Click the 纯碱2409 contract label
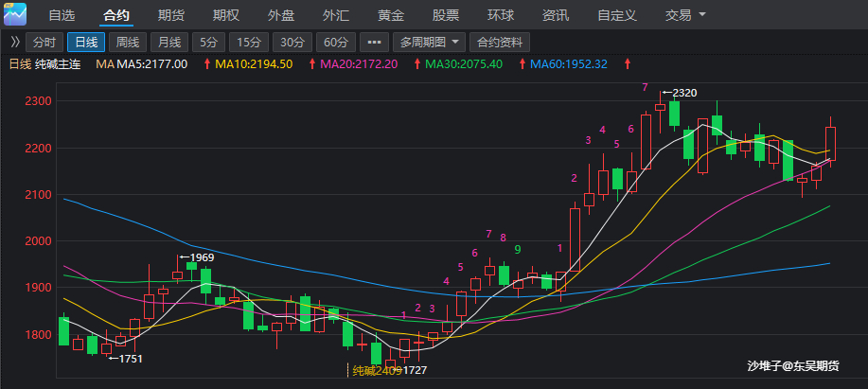 tap(377, 370)
